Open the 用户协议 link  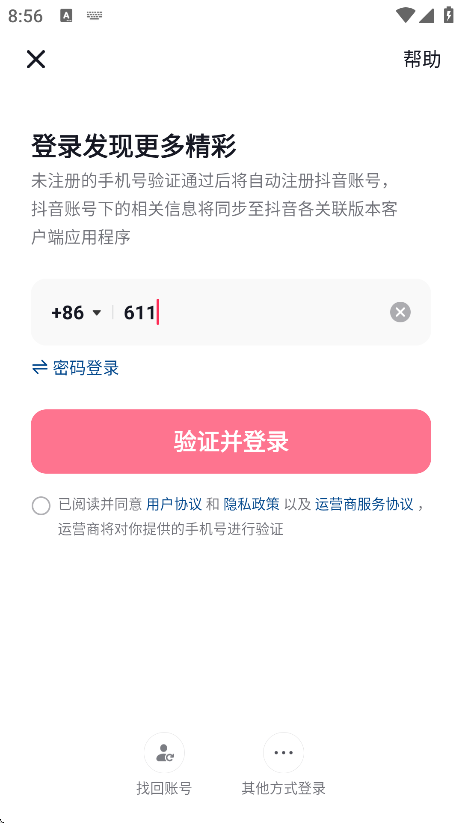(174, 504)
